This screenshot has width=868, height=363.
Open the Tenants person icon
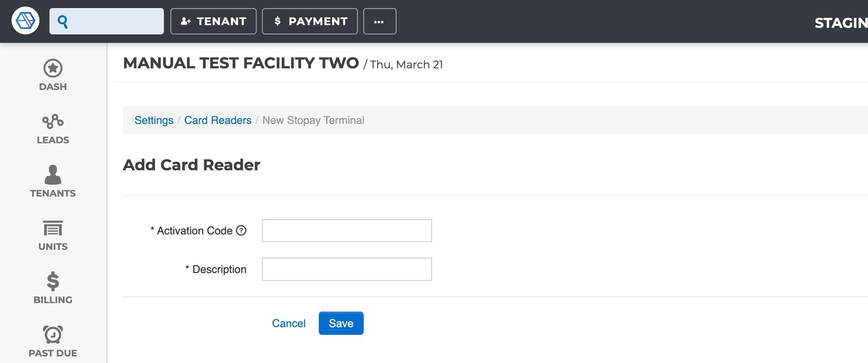pyautogui.click(x=53, y=175)
